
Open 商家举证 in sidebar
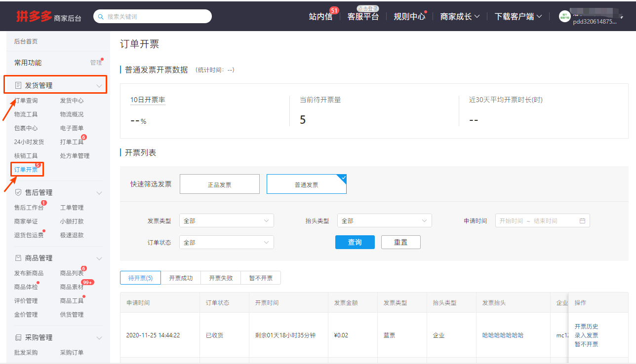tap(26, 221)
